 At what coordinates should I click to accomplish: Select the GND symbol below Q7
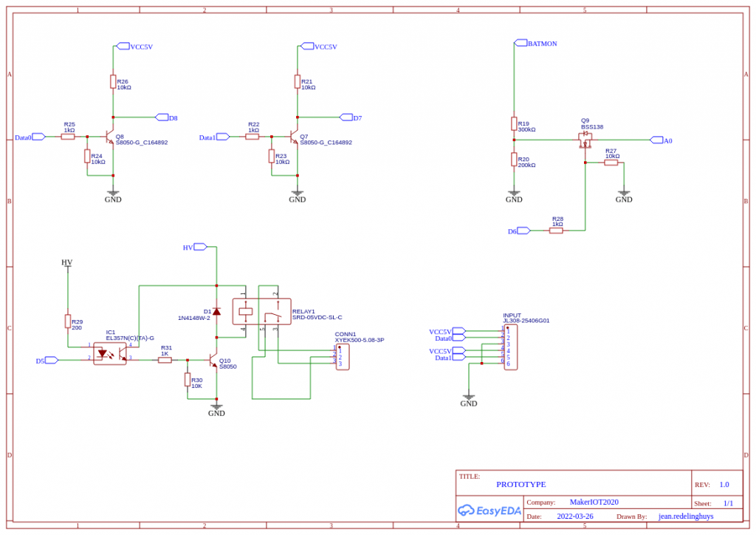click(298, 196)
